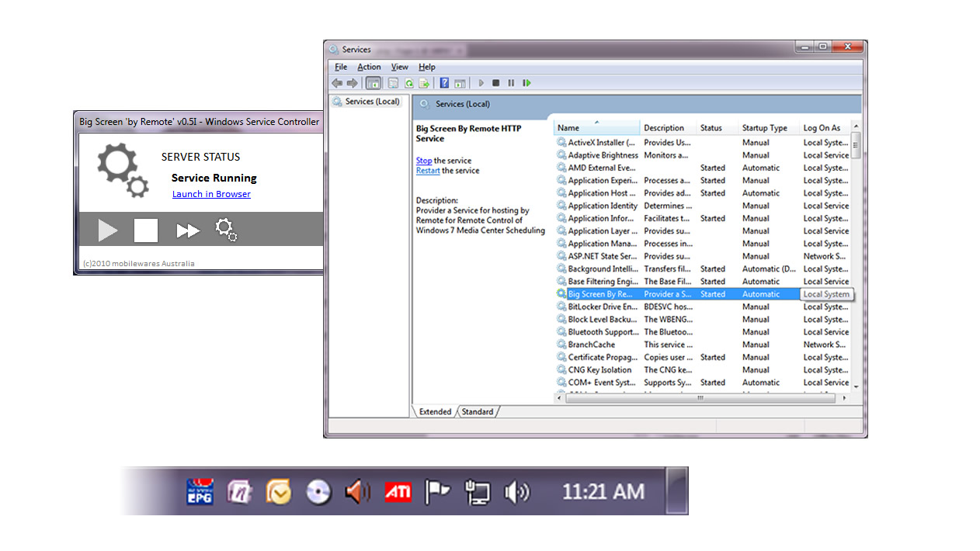This screenshot has width=980, height=551.
Task: Click the orange speaker tray icon
Action: click(358, 492)
